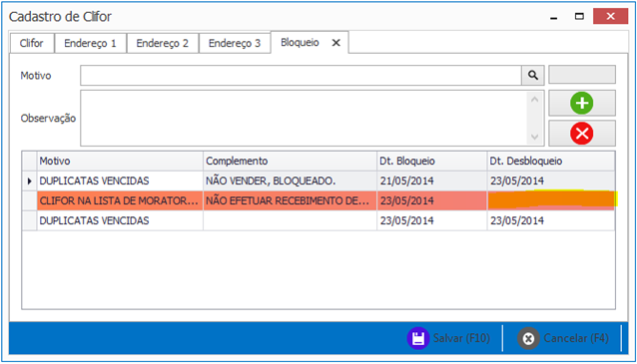Screen dimensions: 637x364
Task: Click the row indicator arrow on first row
Action: [x=29, y=181]
